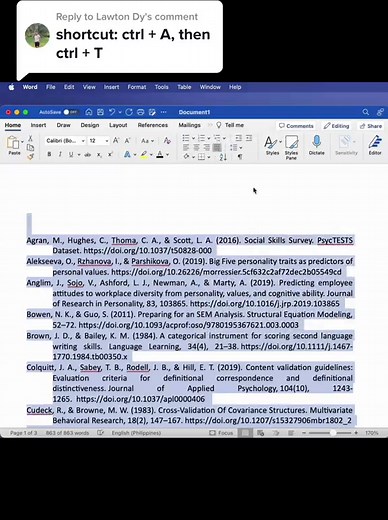The width and height of the screenshot is (388, 520).
Task: Increase paragraph indent
Action: tap(249, 138)
